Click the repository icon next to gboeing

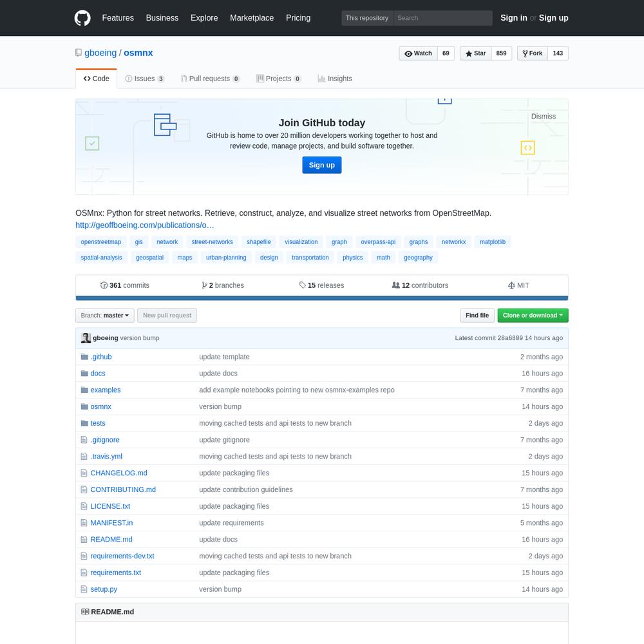coord(79,53)
